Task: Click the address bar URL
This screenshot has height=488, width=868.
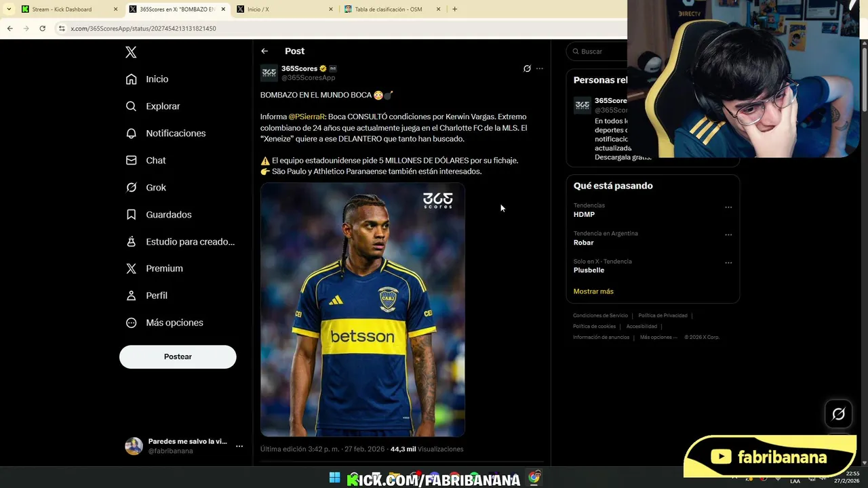Action: coord(143,28)
